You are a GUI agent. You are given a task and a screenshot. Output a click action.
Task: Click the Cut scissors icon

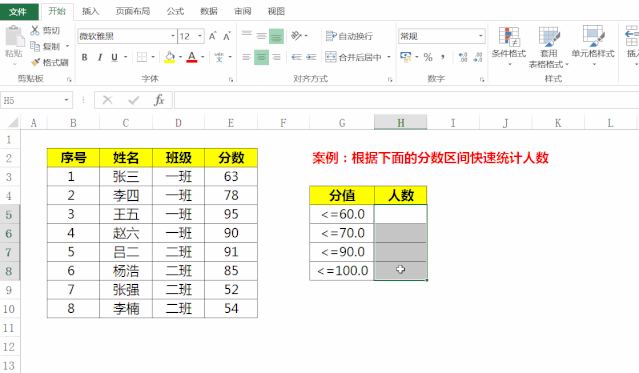[x=35, y=31]
